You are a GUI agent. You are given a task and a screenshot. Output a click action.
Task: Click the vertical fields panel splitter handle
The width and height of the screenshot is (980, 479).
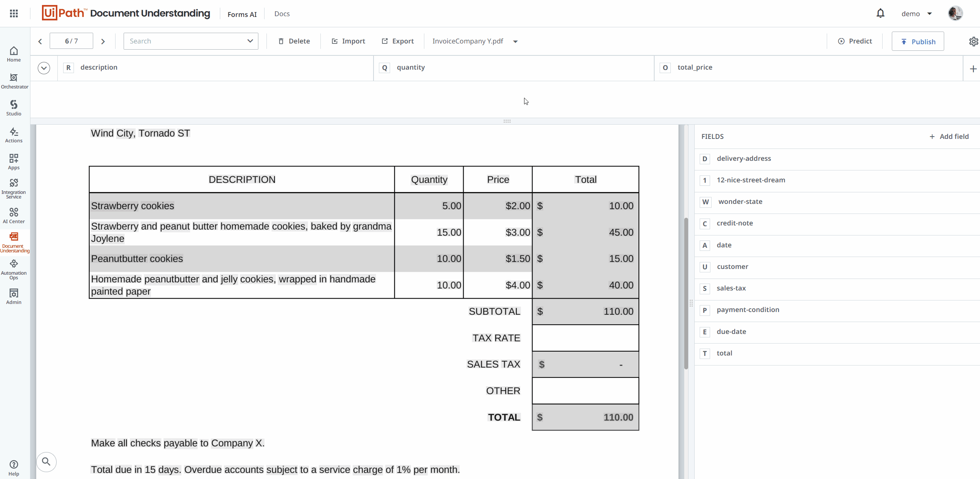[691, 303]
